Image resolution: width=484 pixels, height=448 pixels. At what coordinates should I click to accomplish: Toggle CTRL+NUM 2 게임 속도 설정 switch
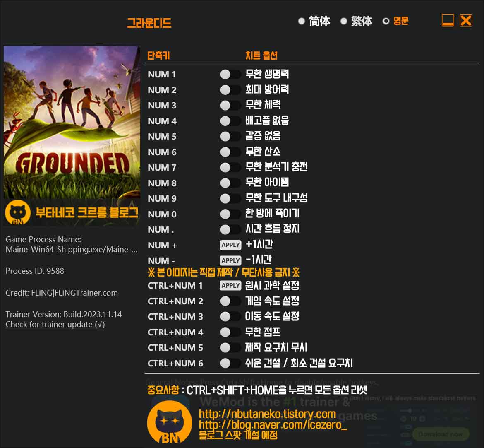[230, 301]
